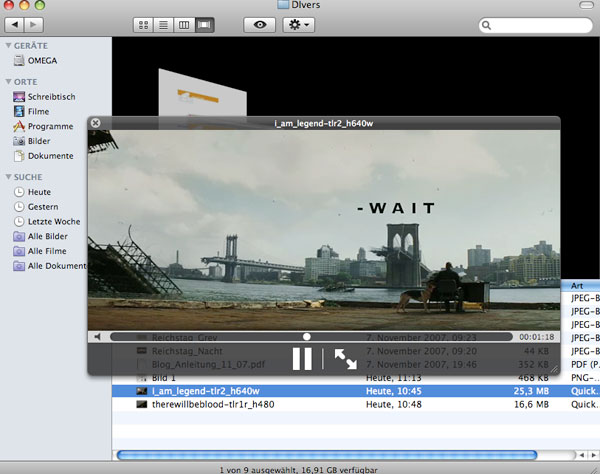Open Quick Look with the eye button

coord(260,25)
